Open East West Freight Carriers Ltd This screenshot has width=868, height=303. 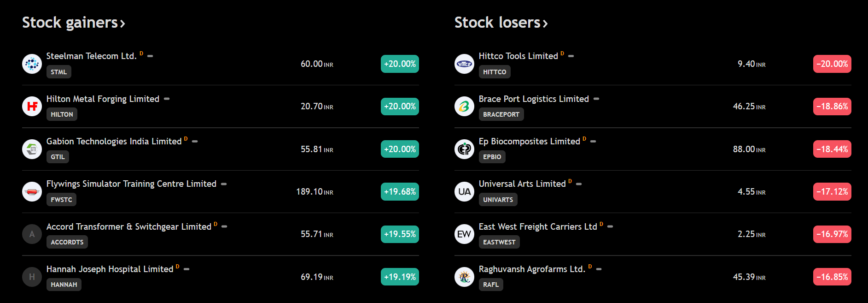click(537, 227)
